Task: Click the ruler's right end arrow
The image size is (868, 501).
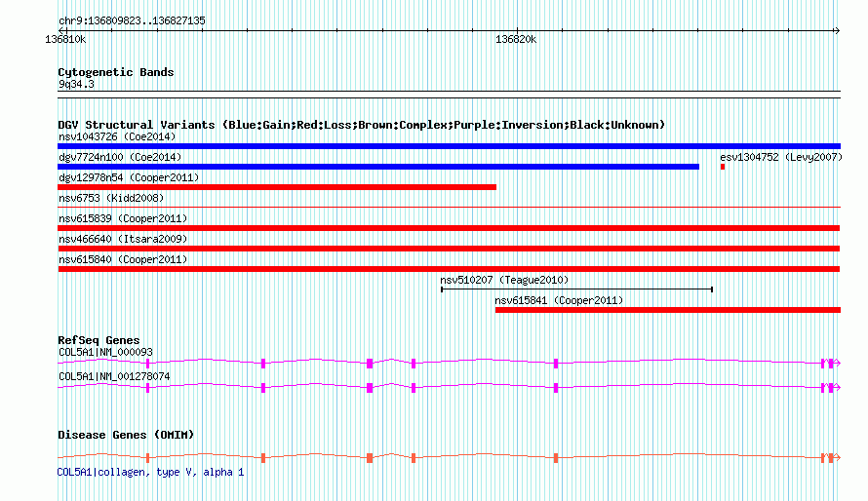Action: tap(837, 31)
